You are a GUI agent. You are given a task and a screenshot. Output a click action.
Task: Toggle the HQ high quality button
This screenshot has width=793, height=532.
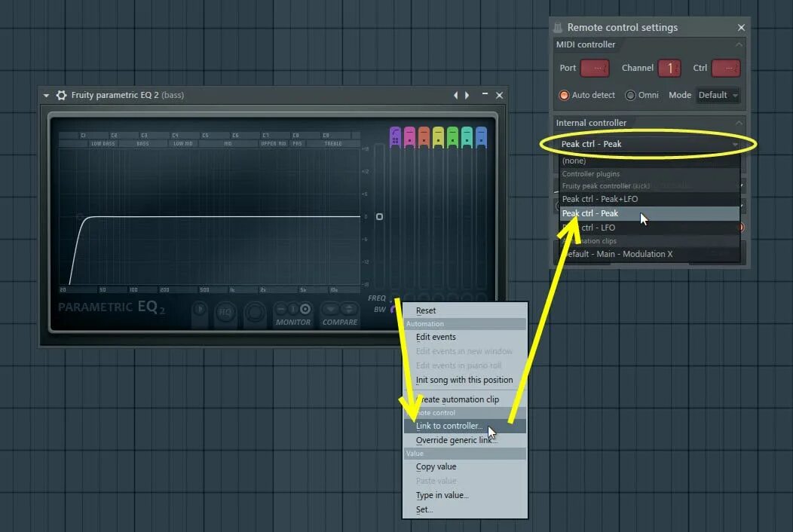(225, 312)
